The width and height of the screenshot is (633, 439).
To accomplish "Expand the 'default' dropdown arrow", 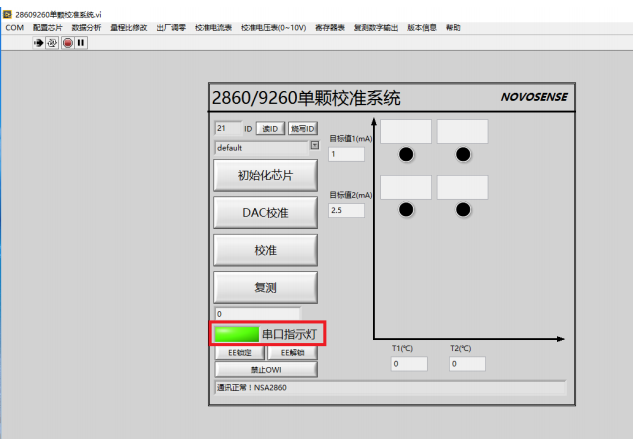I will pos(315,146).
